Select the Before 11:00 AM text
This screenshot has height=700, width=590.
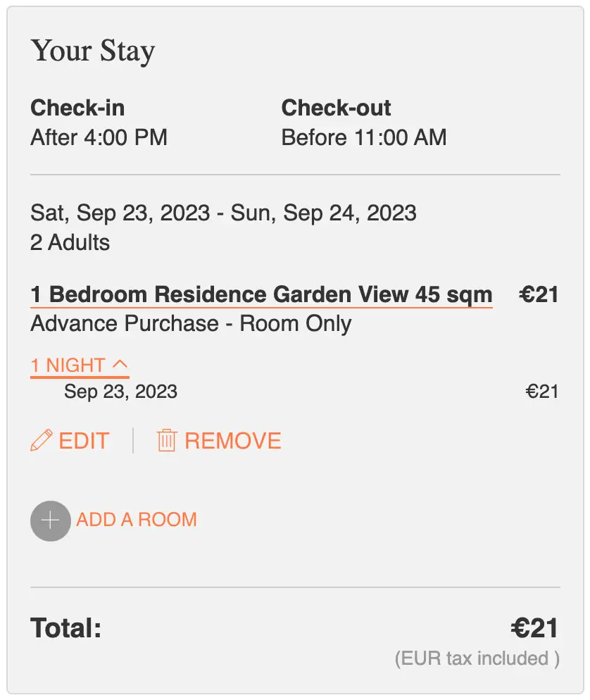tap(363, 137)
